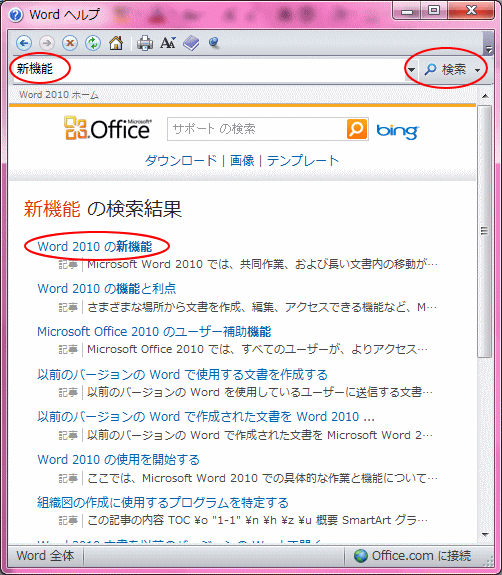Click the Back arrow in help toolbar

click(x=24, y=43)
